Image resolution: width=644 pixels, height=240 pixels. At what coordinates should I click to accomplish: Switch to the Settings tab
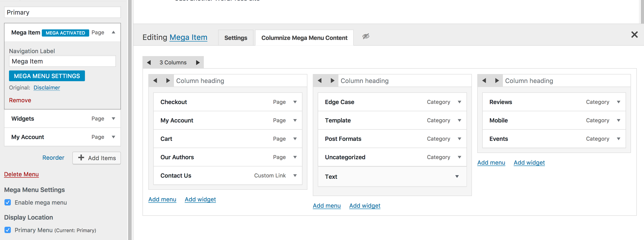pyautogui.click(x=236, y=38)
